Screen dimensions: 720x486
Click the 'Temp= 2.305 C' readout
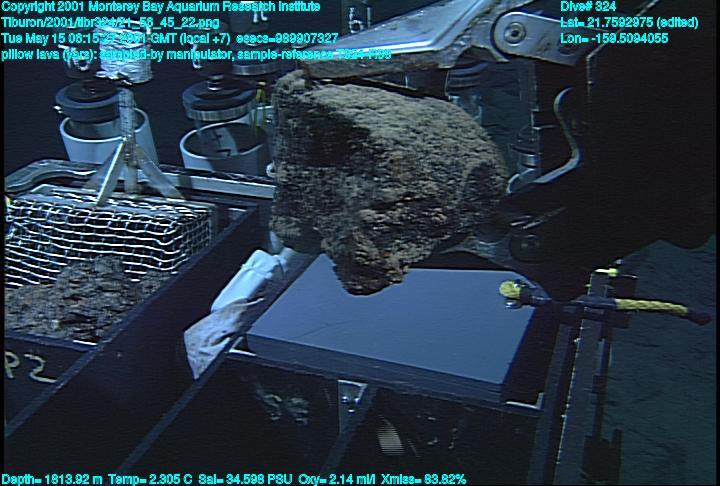click(151, 479)
